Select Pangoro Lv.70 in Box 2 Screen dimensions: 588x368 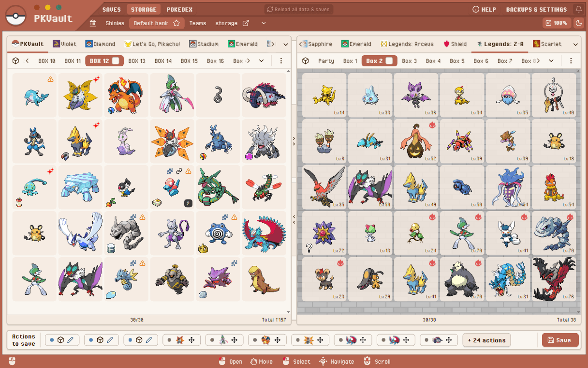coord(462,279)
